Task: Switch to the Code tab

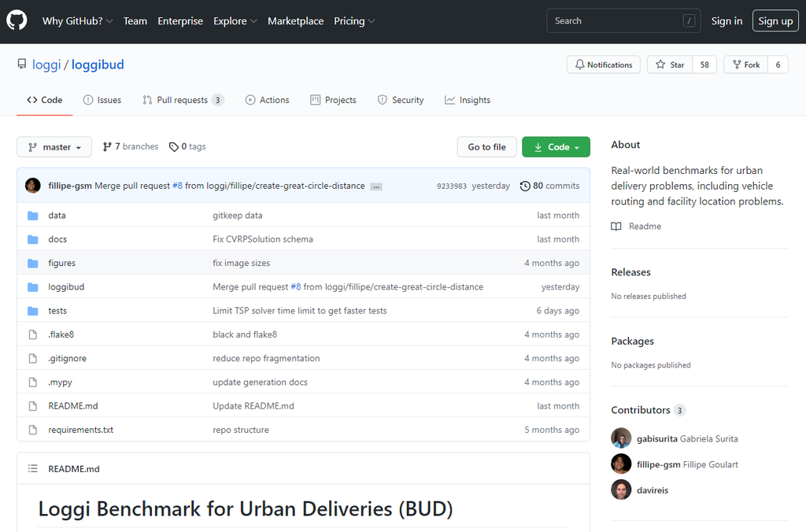Action: (45, 100)
